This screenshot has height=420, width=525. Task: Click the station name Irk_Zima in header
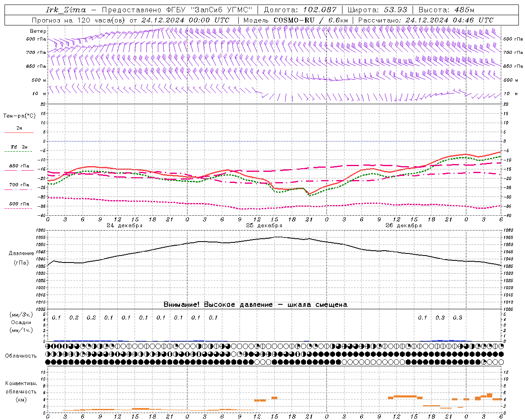(66, 10)
